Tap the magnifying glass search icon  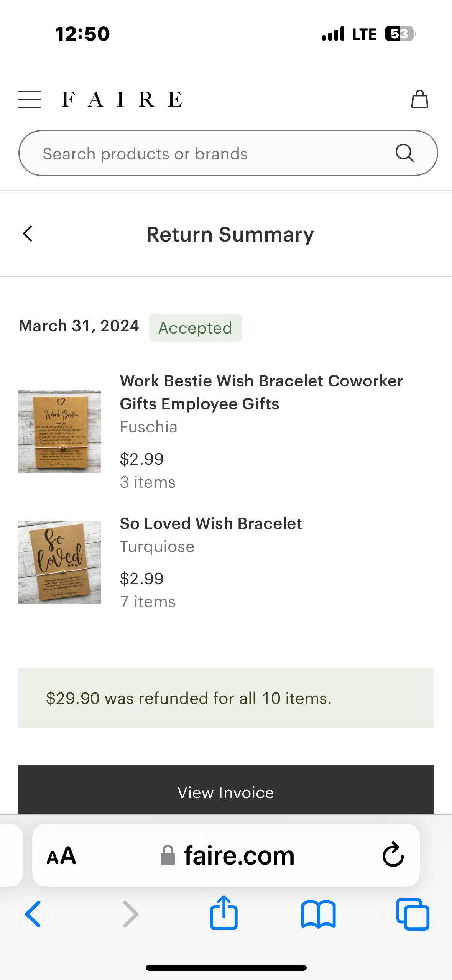[404, 153]
